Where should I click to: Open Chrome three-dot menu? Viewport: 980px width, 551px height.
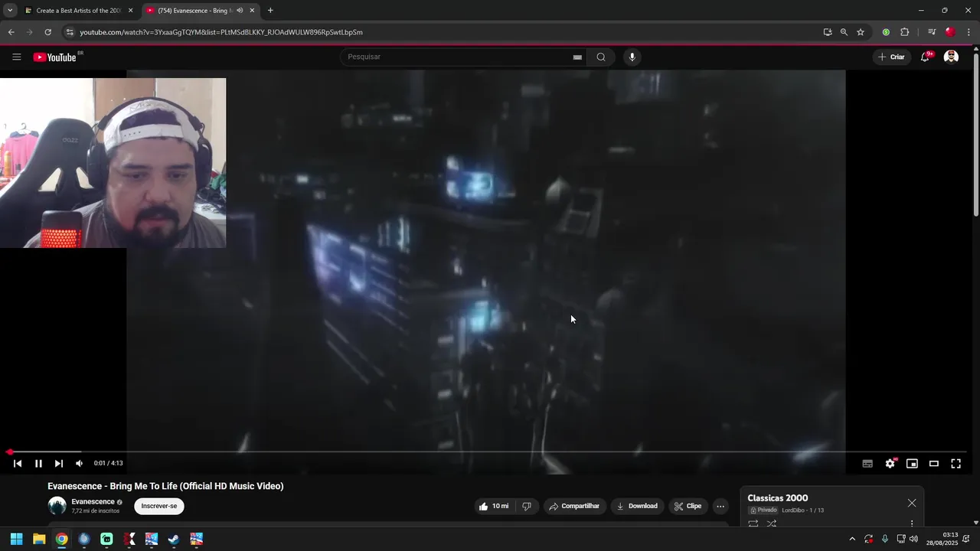click(x=969, y=32)
